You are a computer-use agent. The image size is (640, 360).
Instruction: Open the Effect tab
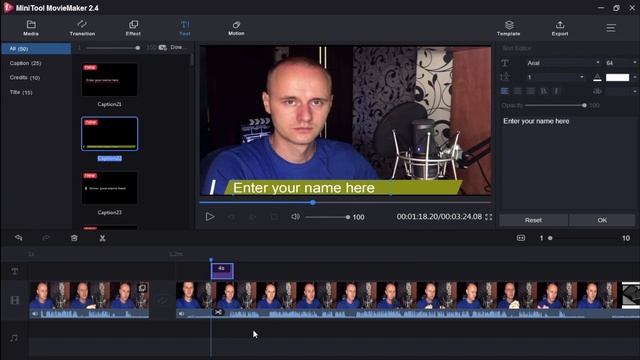point(133,28)
